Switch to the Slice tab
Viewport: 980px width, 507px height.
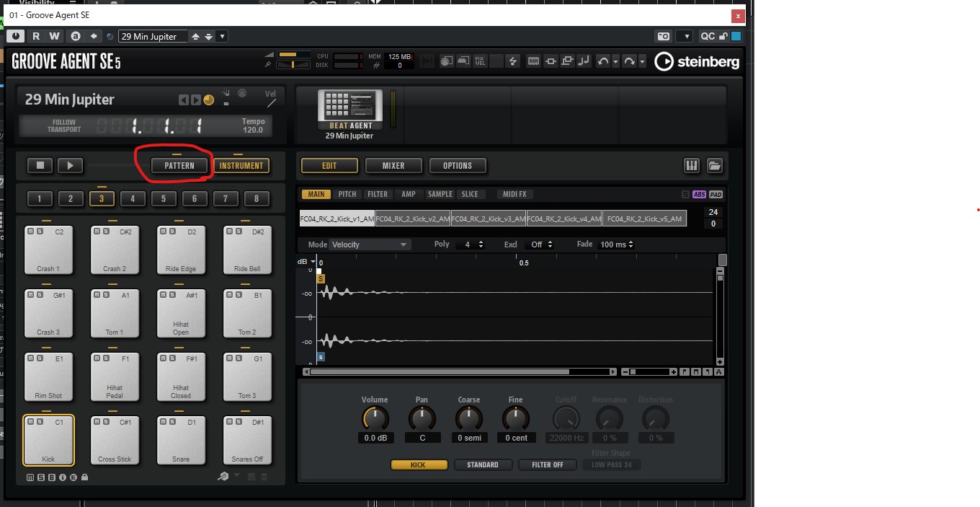coord(470,194)
